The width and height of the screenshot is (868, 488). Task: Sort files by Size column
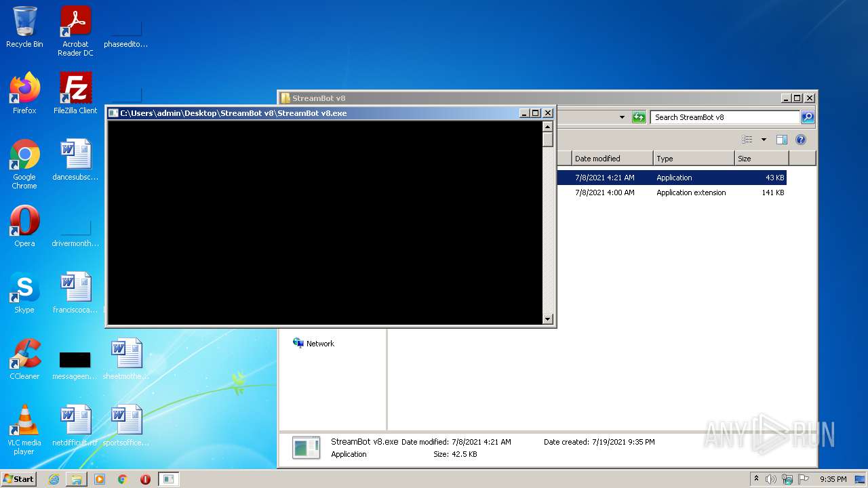tap(762, 159)
